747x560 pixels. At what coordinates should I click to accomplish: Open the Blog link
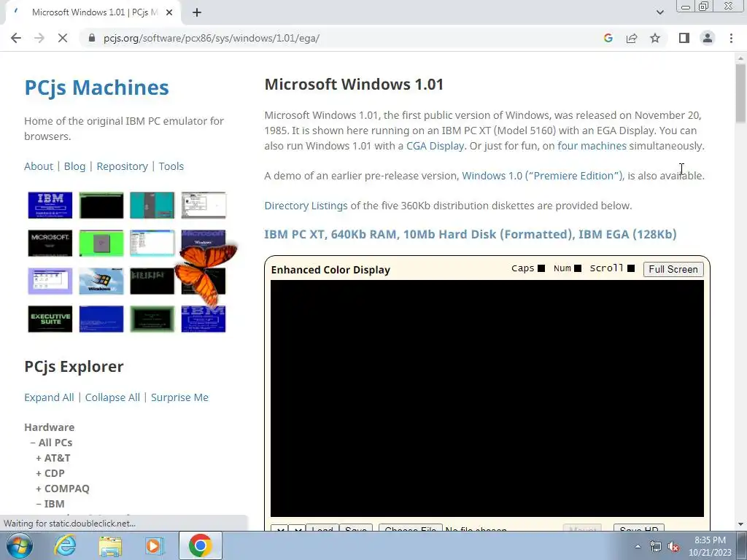pos(75,166)
